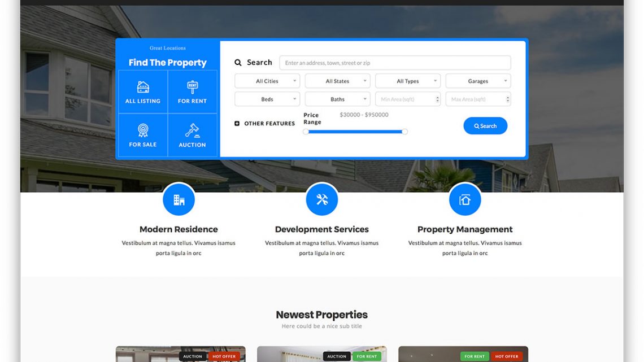Click the All Listing house icon
Screen dimensions: 644x362
143,87
